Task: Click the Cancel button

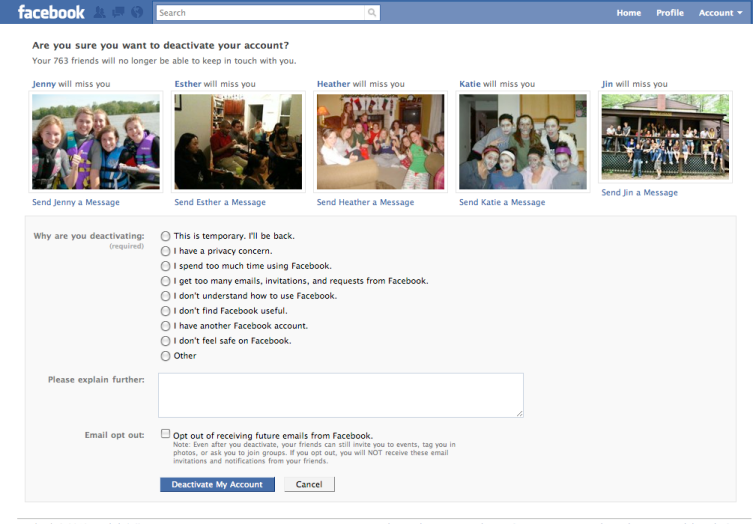Action: coord(309,484)
